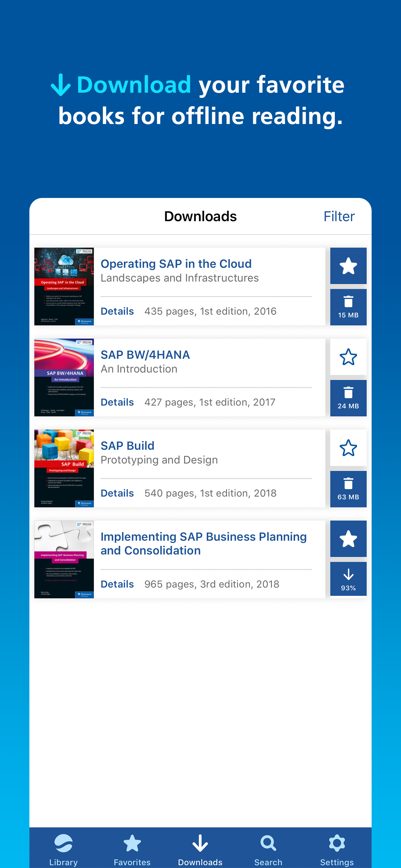This screenshot has height=868, width=401.
Task: Go to the Favorites tab
Action: (132, 849)
